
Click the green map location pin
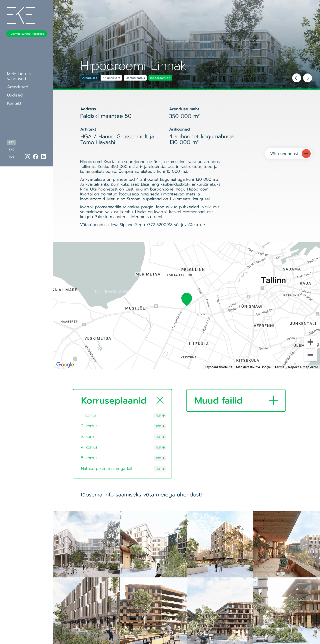tap(186, 299)
